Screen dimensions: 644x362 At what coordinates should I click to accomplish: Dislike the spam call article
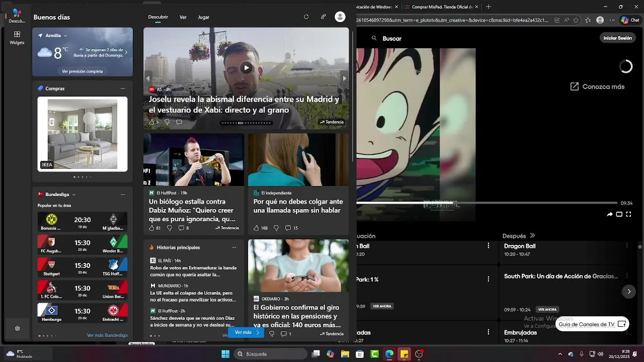tap(276, 228)
